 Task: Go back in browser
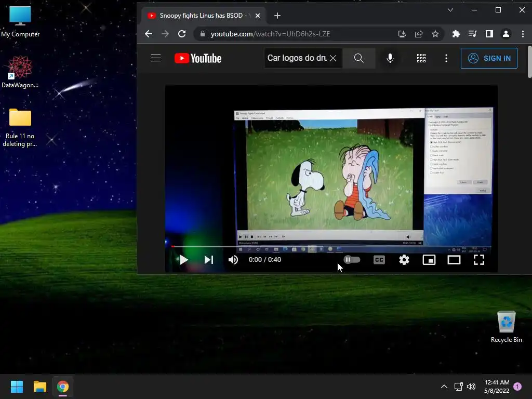pyautogui.click(x=149, y=34)
